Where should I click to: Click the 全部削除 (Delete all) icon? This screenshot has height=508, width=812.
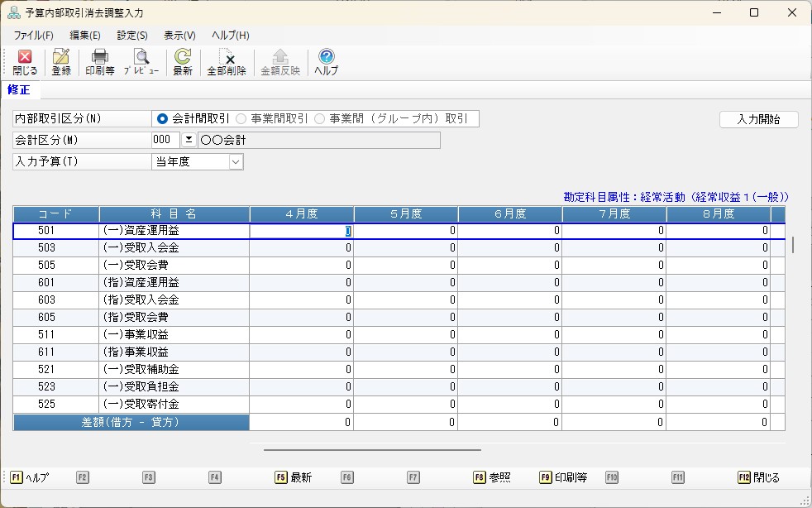(x=226, y=62)
